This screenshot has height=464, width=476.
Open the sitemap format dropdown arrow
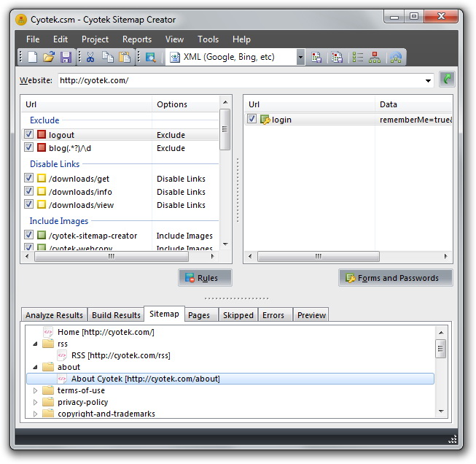tap(300, 57)
